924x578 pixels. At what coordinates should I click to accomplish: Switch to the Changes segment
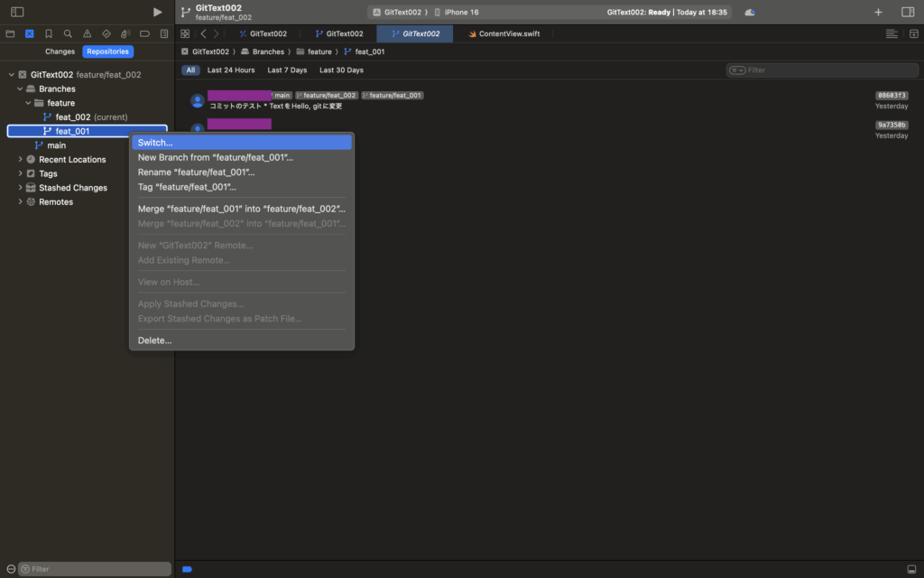coord(60,51)
